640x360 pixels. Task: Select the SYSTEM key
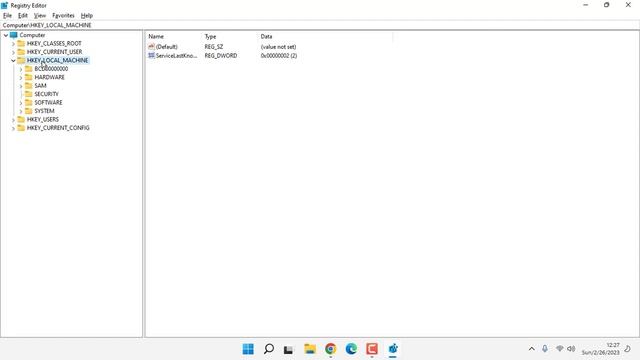(x=44, y=111)
